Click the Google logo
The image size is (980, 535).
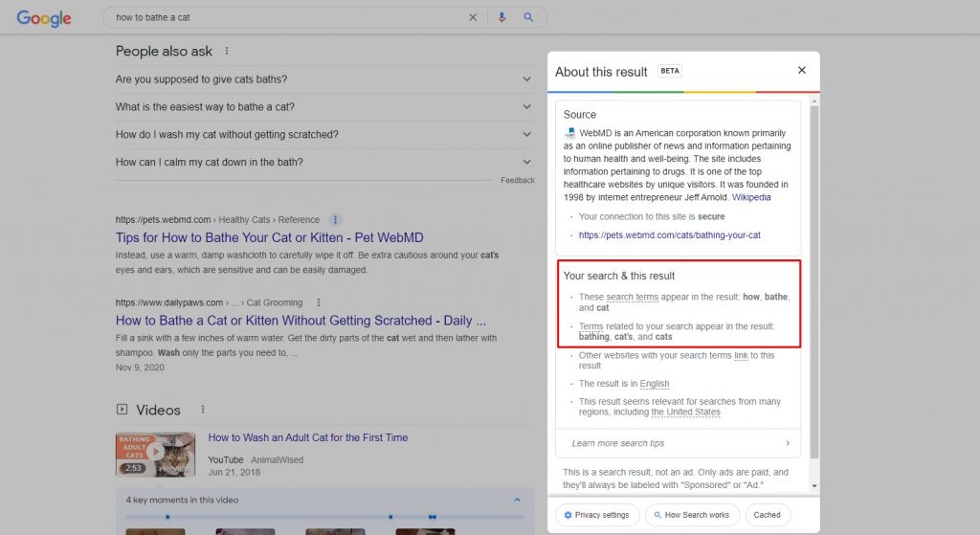click(x=44, y=18)
